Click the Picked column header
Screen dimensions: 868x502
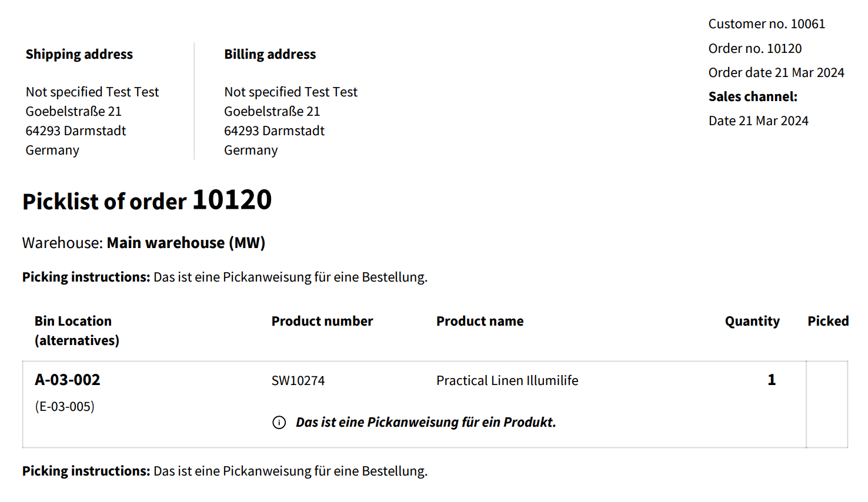[827, 322]
